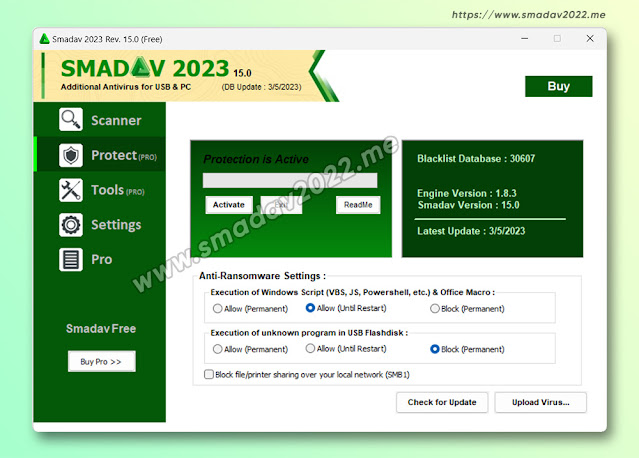Open the ReadMe button
The width and height of the screenshot is (639, 458).
[x=358, y=205]
